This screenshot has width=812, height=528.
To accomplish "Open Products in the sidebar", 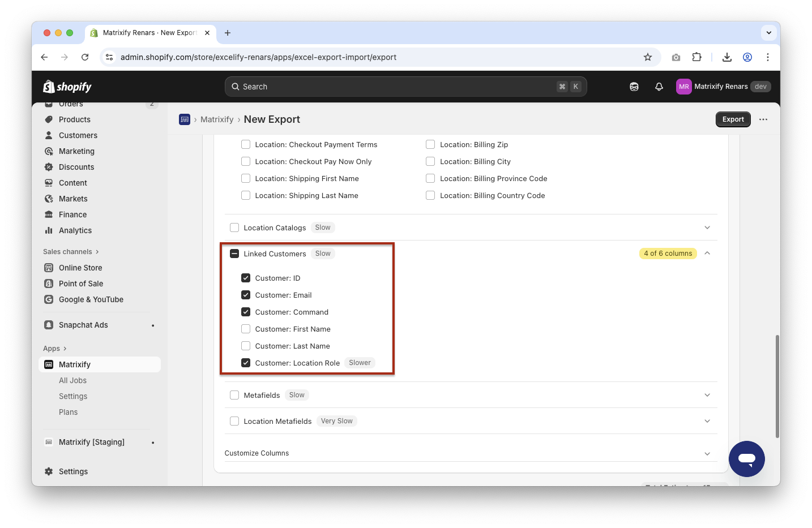I will [74, 119].
